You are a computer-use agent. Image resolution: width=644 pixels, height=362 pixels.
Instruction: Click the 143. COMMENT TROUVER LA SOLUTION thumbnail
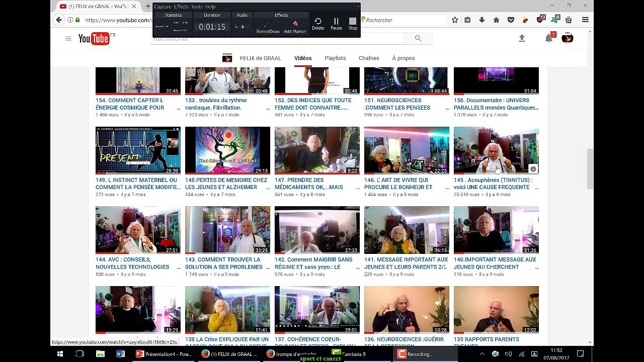pyautogui.click(x=227, y=230)
